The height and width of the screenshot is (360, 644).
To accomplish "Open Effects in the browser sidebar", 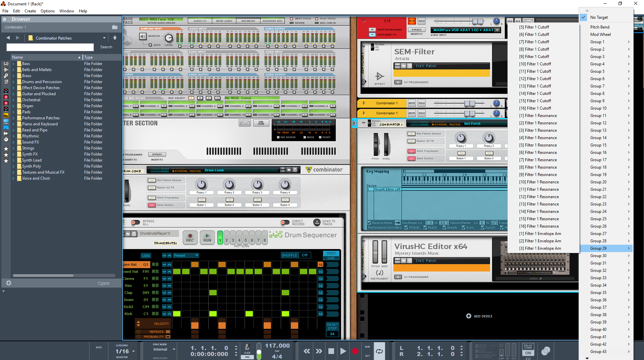I will pos(6,70).
